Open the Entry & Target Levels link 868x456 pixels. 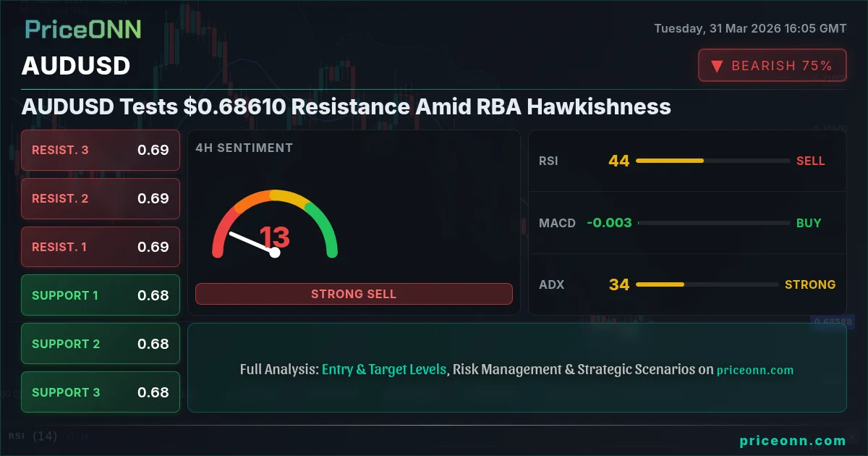point(384,370)
